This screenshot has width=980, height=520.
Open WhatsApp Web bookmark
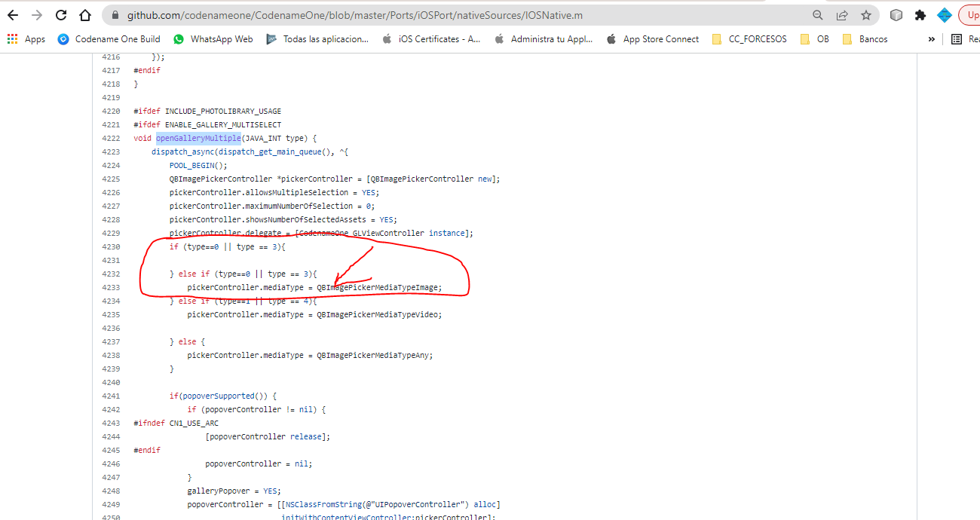coord(213,39)
